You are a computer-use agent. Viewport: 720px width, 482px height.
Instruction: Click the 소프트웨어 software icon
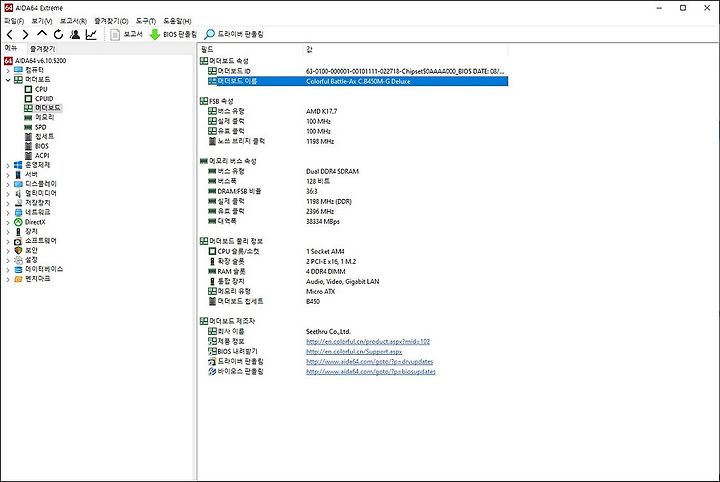coord(18,241)
